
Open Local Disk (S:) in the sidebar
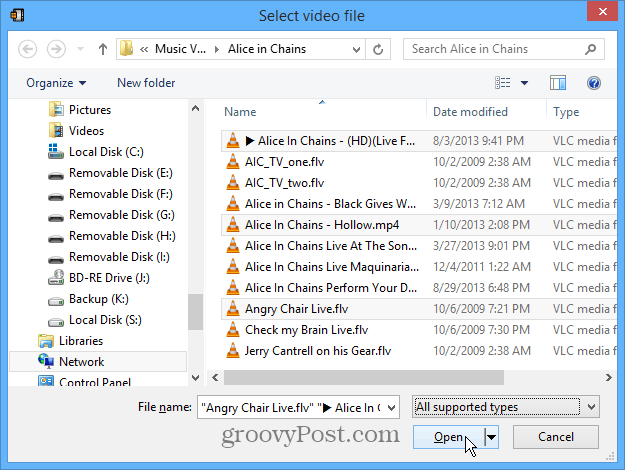point(105,320)
